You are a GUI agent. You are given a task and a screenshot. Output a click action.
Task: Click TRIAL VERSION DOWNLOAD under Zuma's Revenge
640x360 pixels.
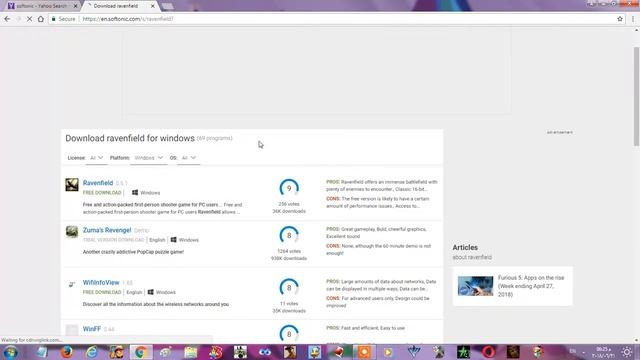[x=113, y=240]
